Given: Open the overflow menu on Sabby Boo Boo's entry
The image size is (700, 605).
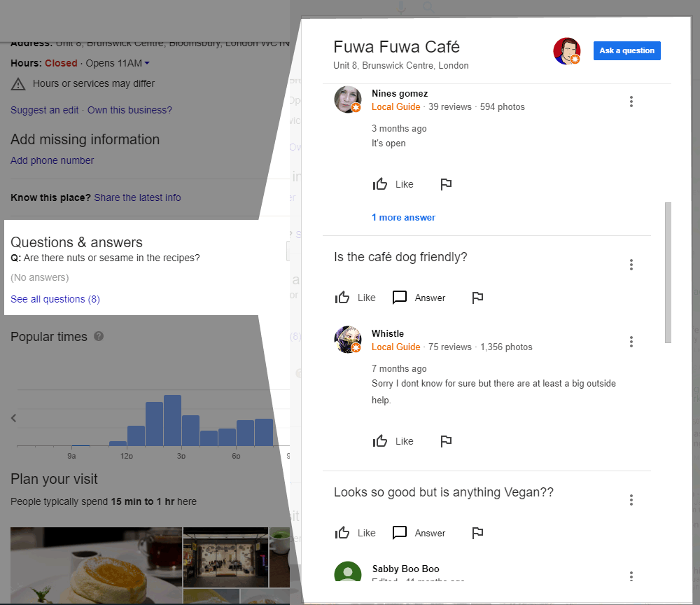Looking at the screenshot, I should 631,576.
